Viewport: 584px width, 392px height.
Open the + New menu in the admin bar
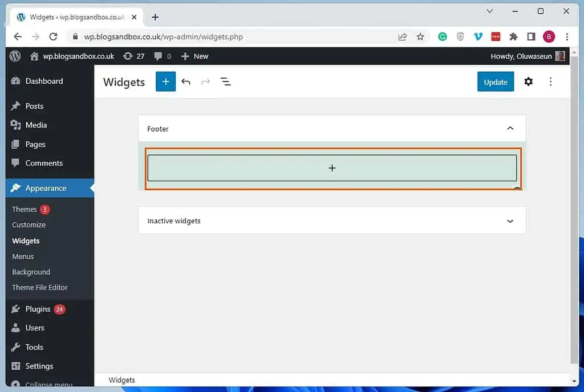pos(194,56)
